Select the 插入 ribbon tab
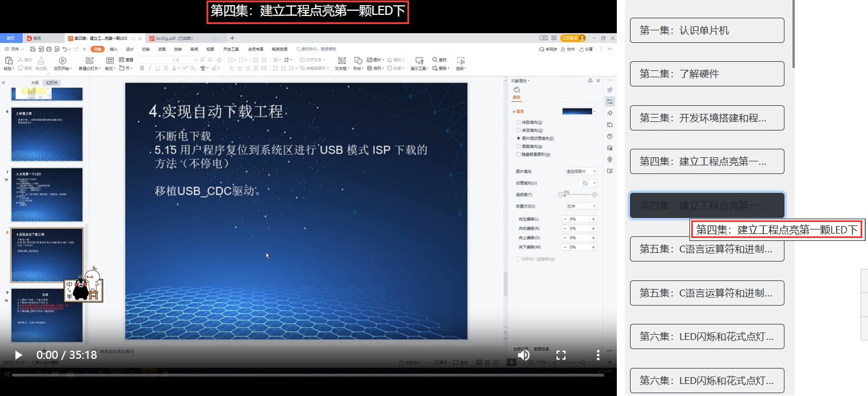Viewport: 868px width, 396px height. (x=113, y=49)
